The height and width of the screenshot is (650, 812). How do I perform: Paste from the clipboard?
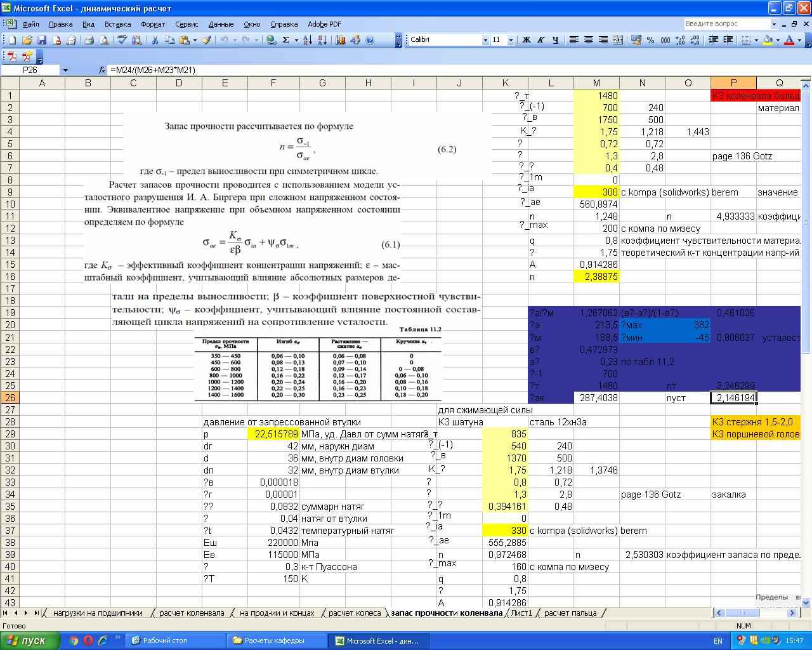pos(184,39)
